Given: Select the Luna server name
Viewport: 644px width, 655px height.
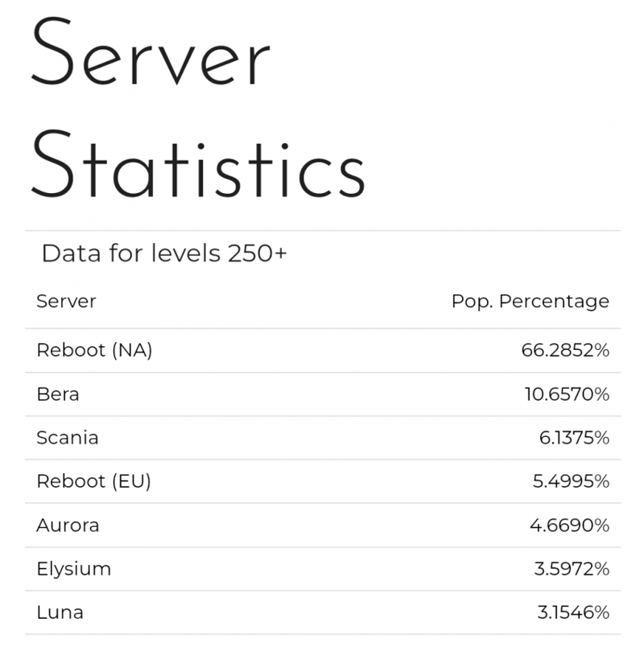Looking at the screenshot, I should 60,613.
